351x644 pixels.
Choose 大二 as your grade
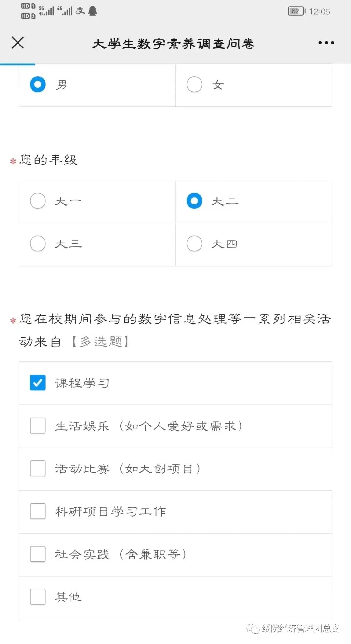(194, 201)
